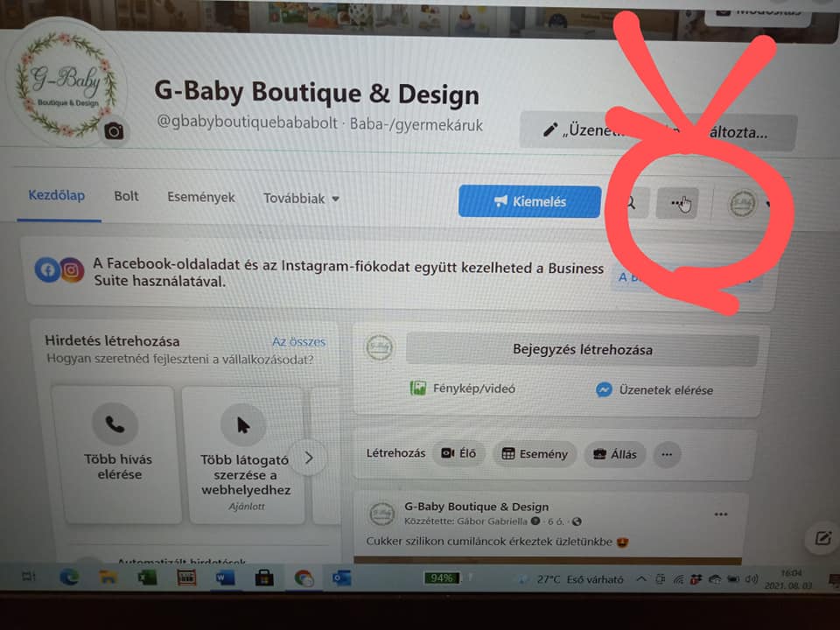Open the Bolt tab
Image resolution: width=840 pixels, height=630 pixels.
coord(126,196)
